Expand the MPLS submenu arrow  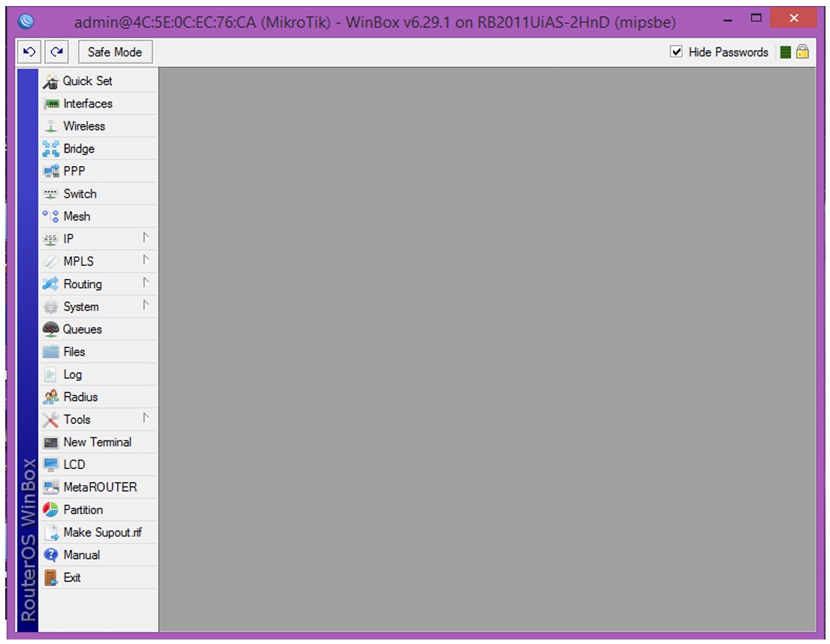tap(146, 260)
